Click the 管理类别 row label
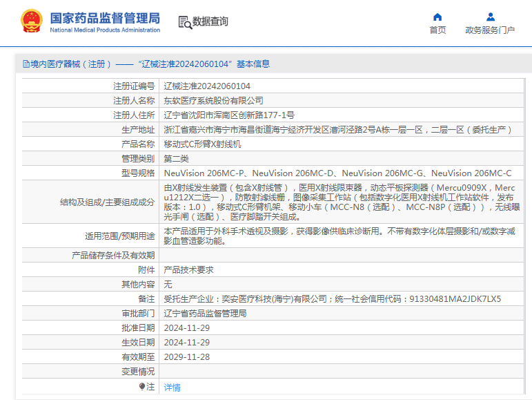532x400 pixels. point(138,159)
